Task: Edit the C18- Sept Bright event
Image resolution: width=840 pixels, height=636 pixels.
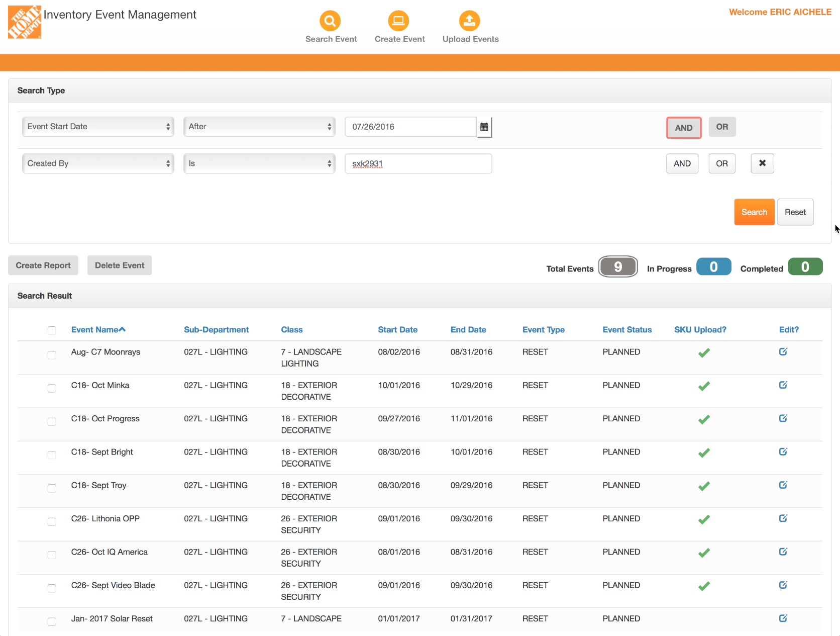Action: point(783,452)
